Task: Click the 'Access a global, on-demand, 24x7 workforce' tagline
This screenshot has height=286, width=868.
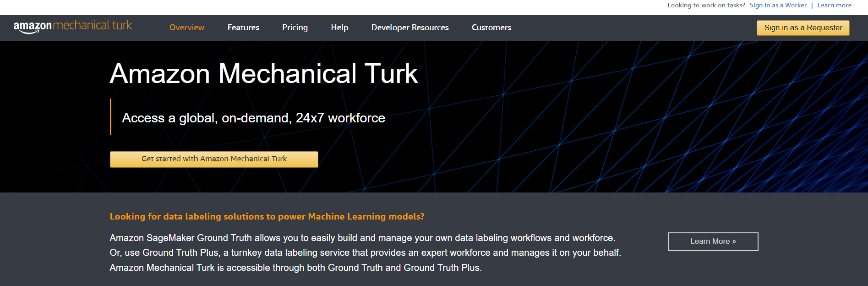Action: click(x=253, y=118)
